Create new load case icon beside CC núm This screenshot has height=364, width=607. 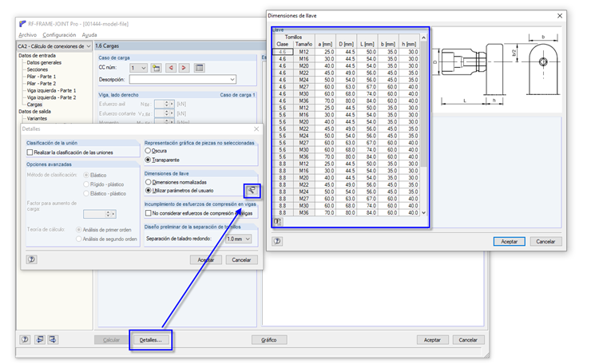click(156, 68)
